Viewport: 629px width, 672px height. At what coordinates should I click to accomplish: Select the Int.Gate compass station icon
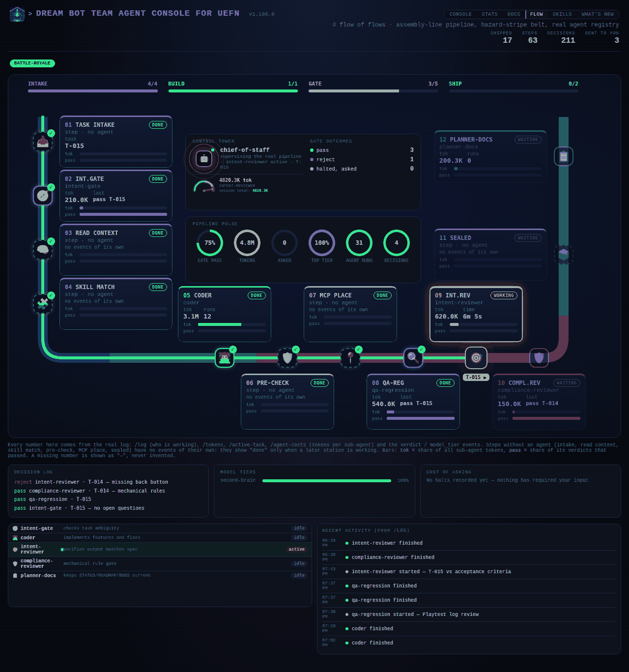point(43,196)
